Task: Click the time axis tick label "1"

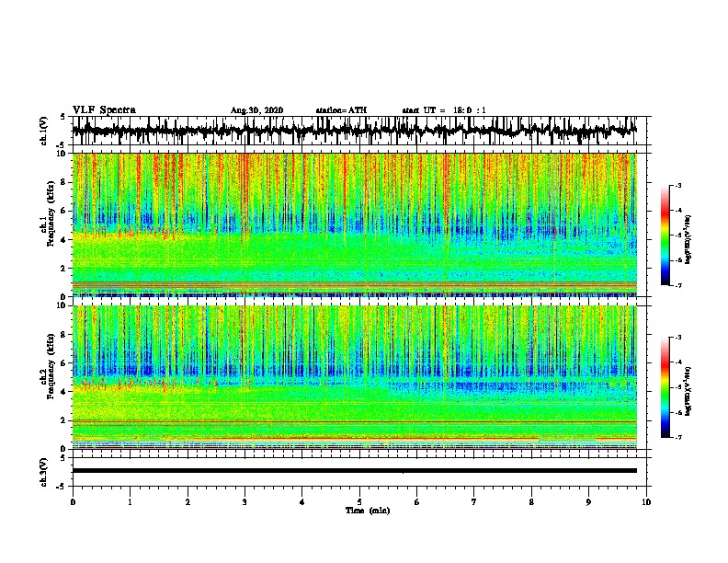Action: [x=130, y=502]
